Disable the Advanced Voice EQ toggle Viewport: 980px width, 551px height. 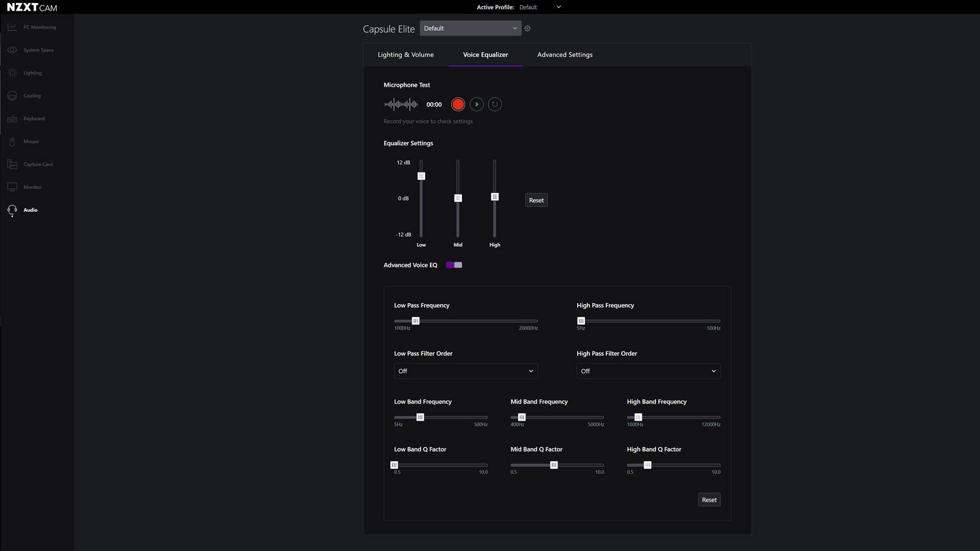[454, 265]
